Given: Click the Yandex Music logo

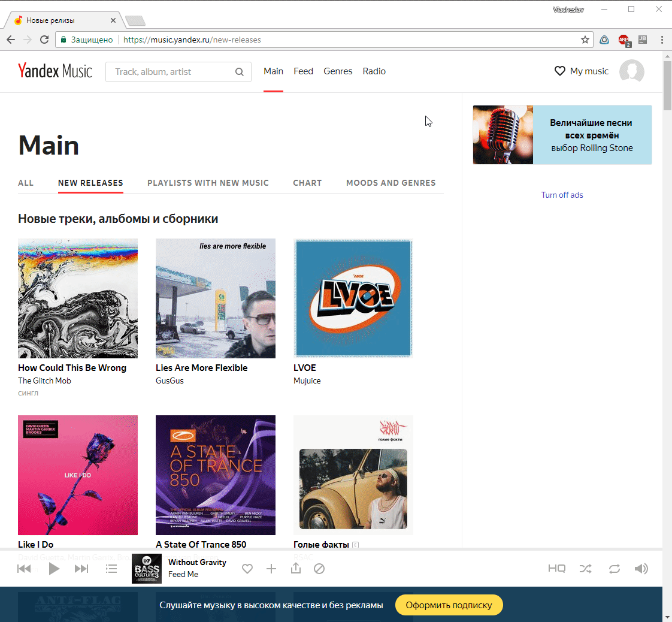Looking at the screenshot, I should (55, 71).
